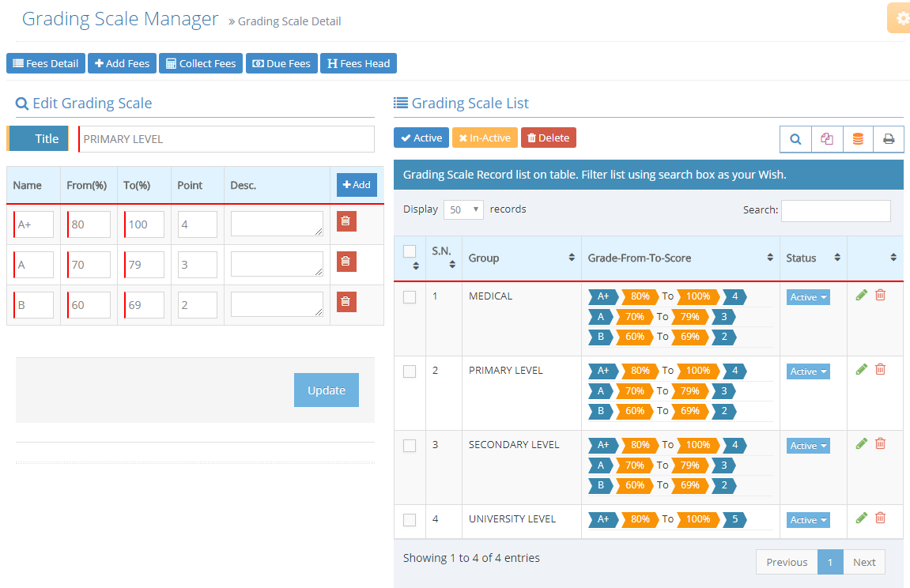Open the settings gear at top right
This screenshot has height=588, width=910.
(901, 18)
